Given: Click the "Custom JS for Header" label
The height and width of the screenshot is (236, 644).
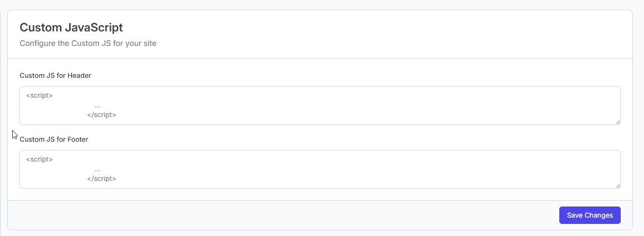Looking at the screenshot, I should coord(55,75).
